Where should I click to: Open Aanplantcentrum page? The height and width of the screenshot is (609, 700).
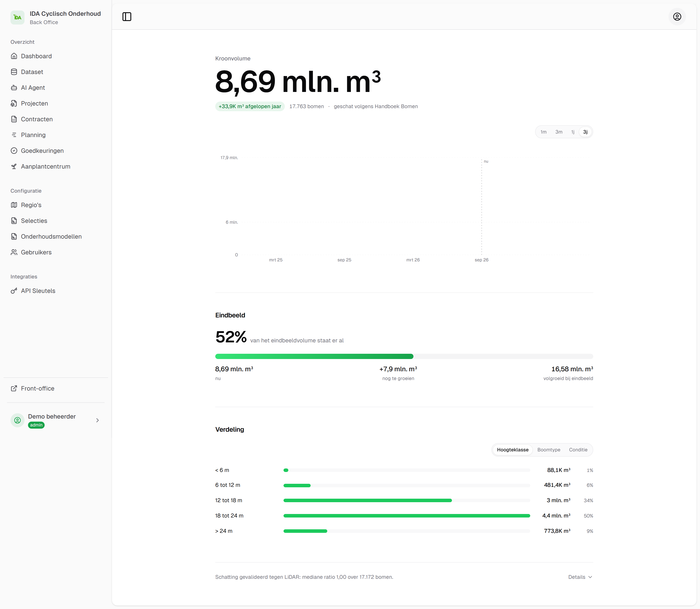coord(56,167)
